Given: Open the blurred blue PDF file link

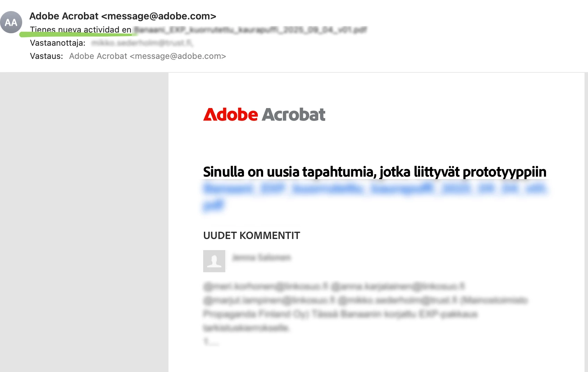Looking at the screenshot, I should coord(375,196).
